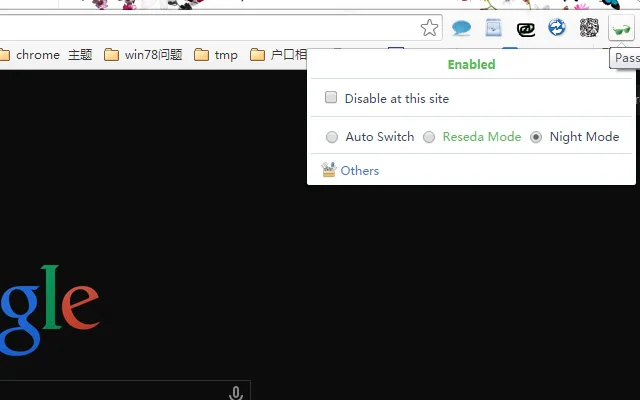The image size is (640, 400).
Task: Open the QR code extension icon
Action: coord(589,28)
